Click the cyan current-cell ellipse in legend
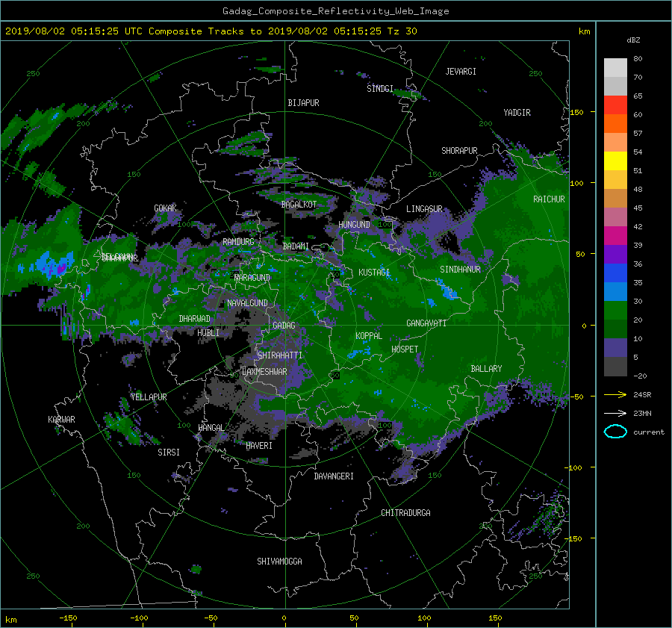The width and height of the screenshot is (672, 628). 615,432
